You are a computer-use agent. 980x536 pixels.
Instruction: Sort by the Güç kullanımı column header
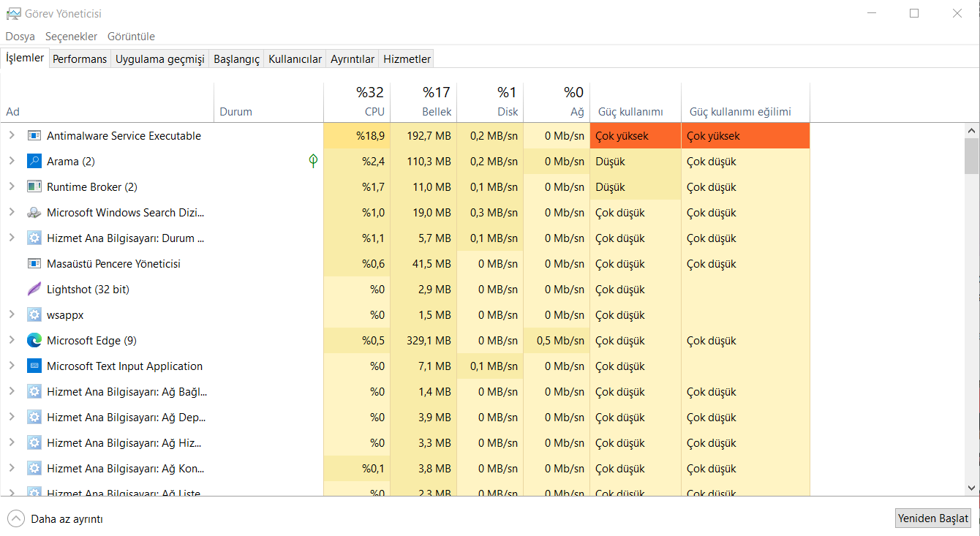point(636,102)
